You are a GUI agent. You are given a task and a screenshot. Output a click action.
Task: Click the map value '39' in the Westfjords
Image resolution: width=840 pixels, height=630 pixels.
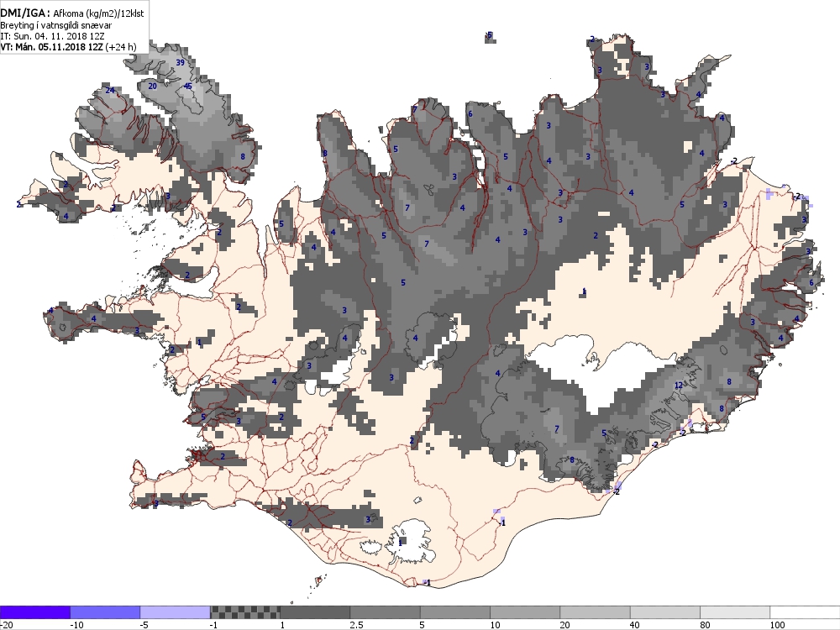(x=180, y=63)
